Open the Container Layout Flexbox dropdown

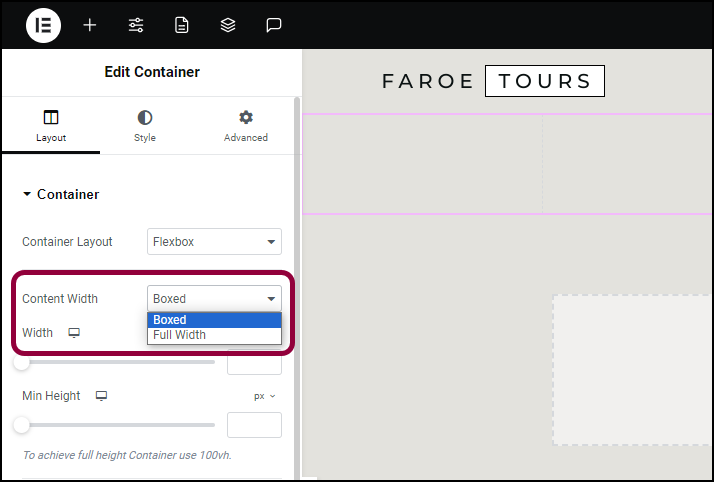pos(214,242)
